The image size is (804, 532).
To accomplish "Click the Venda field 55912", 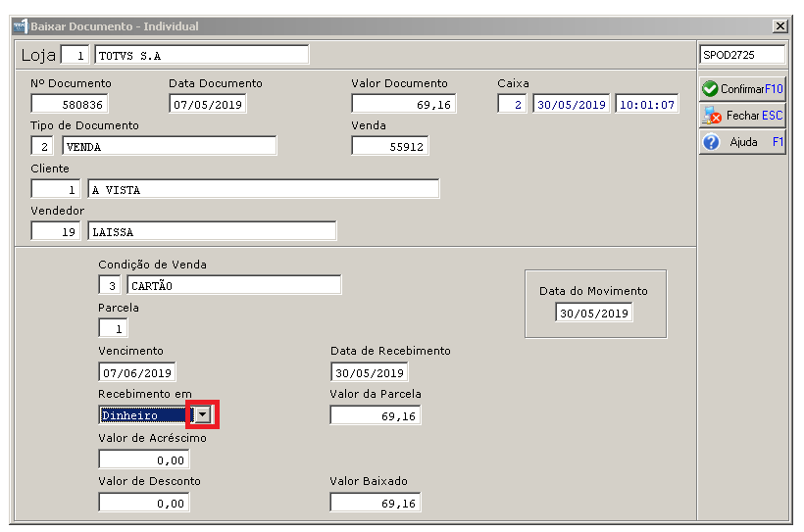I will (x=389, y=146).
